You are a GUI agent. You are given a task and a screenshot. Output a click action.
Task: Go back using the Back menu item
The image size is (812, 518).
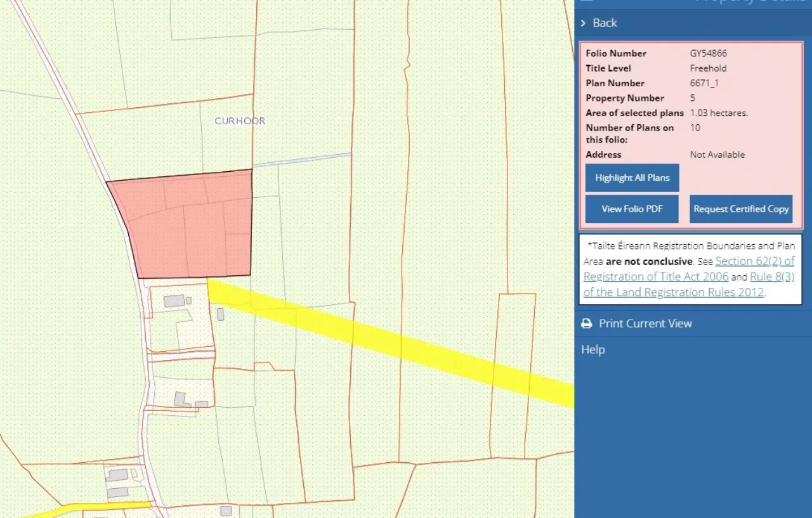(x=605, y=23)
